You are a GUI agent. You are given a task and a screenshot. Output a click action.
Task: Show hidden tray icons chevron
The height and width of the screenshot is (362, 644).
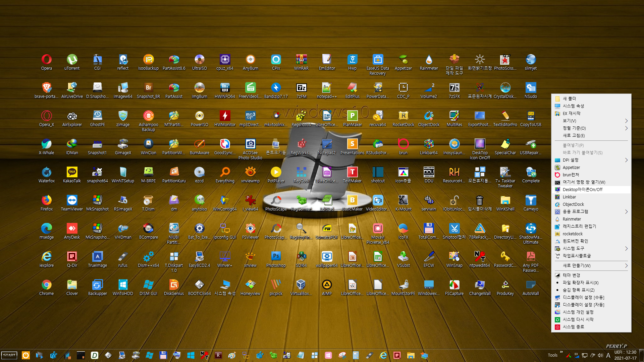[x=561, y=352]
